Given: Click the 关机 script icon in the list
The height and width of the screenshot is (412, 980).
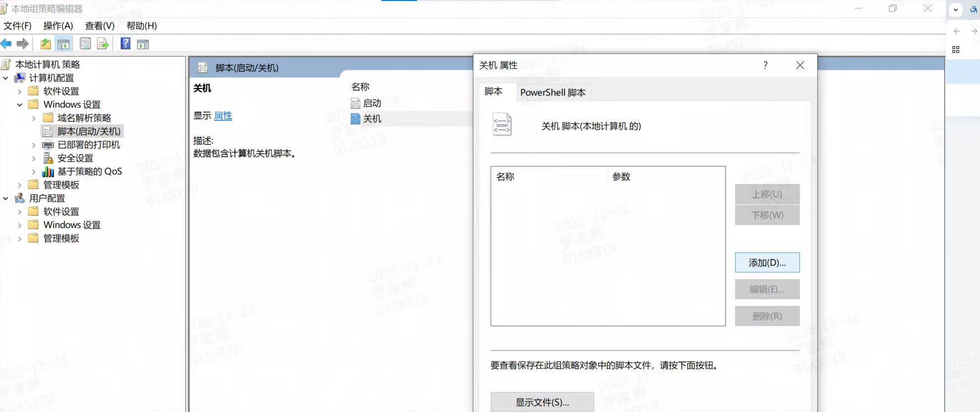Looking at the screenshot, I should point(355,119).
